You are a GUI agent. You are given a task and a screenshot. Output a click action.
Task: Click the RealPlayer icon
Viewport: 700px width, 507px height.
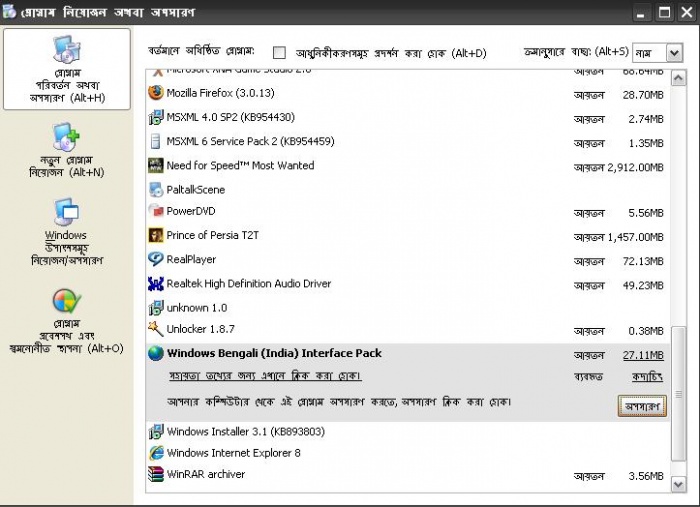click(x=156, y=259)
